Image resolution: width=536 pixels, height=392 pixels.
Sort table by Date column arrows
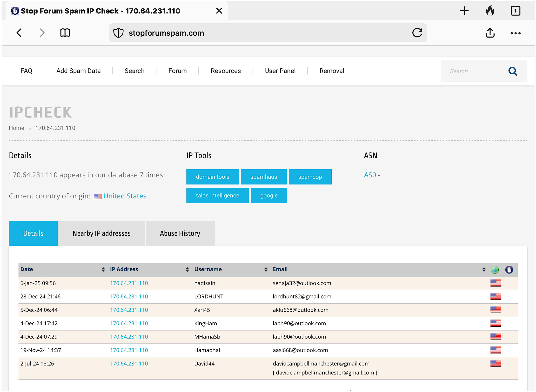pyautogui.click(x=103, y=270)
